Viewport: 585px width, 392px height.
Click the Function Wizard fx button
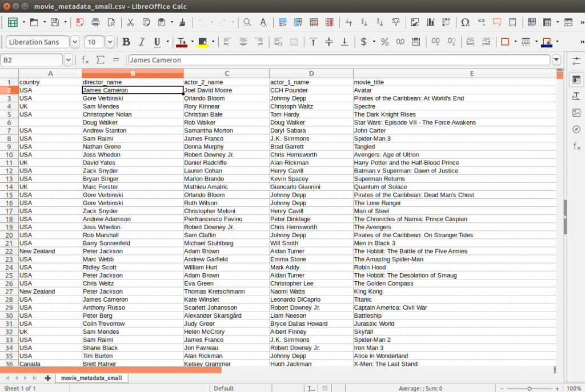coord(85,60)
